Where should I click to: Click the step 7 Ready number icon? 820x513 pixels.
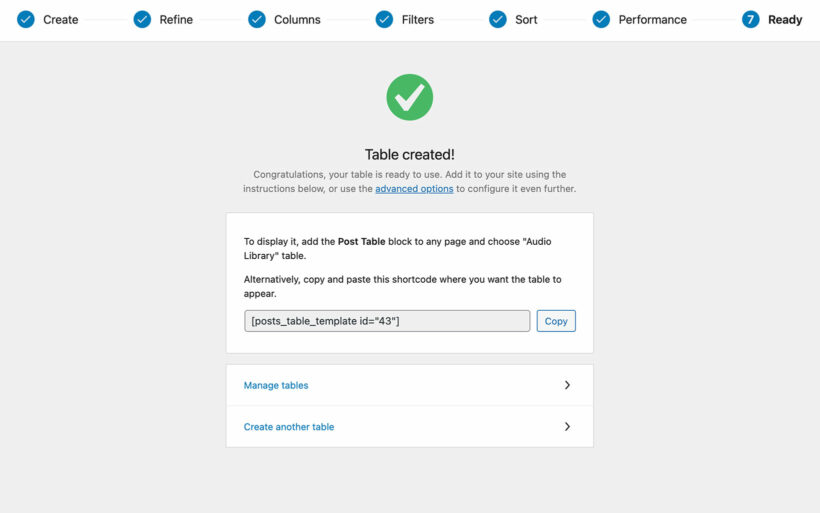(751, 19)
